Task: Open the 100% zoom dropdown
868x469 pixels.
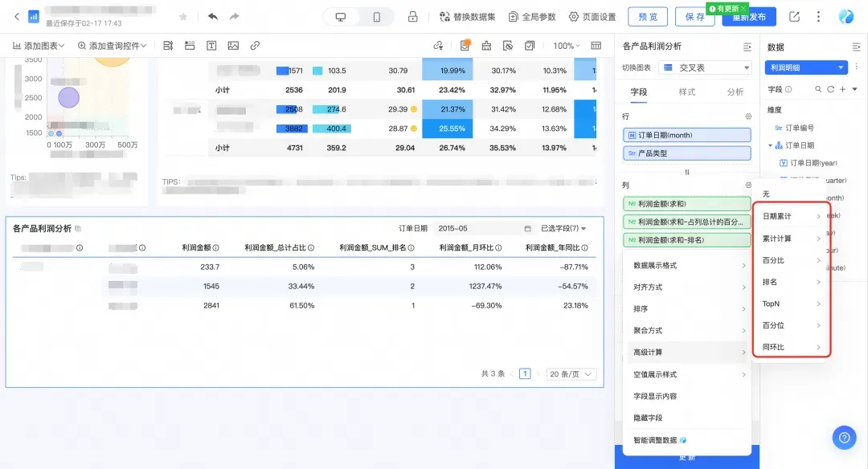Action: (567, 45)
